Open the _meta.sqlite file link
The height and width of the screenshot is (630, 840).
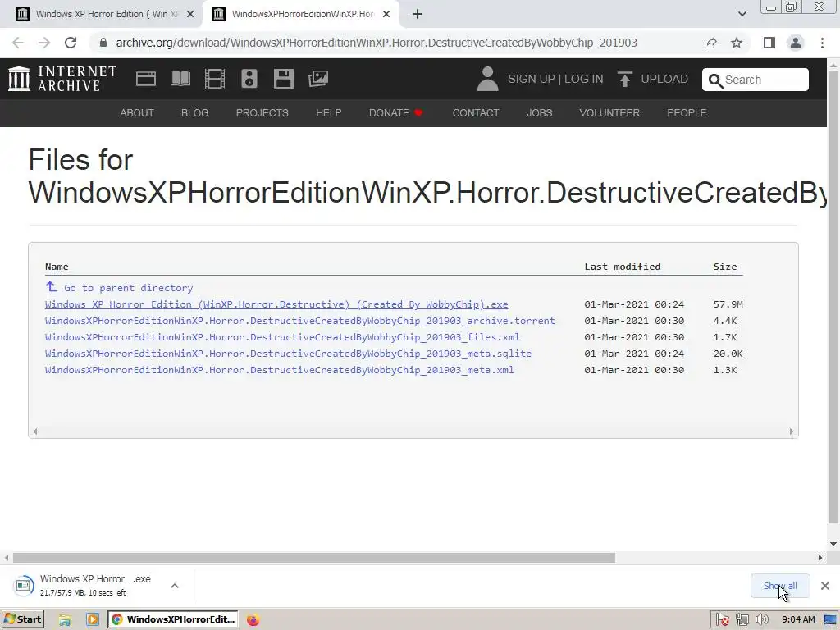[x=288, y=354]
